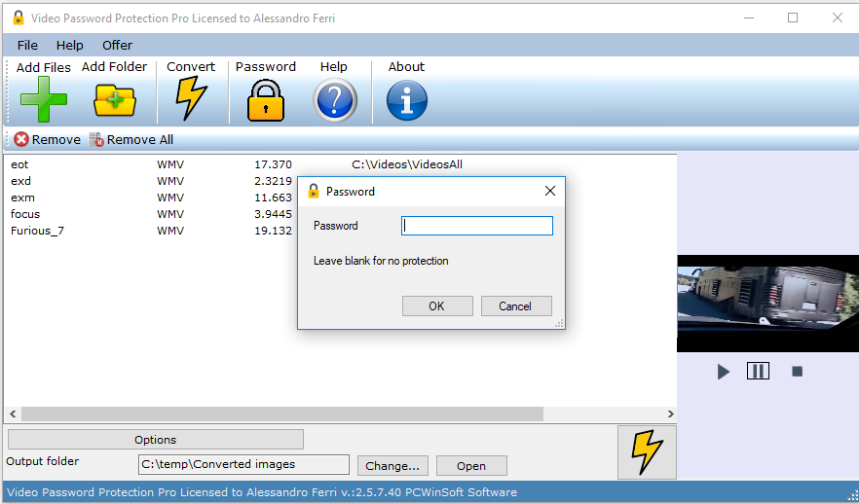859x504 pixels.
Task: Open the File menu
Action: click(27, 45)
